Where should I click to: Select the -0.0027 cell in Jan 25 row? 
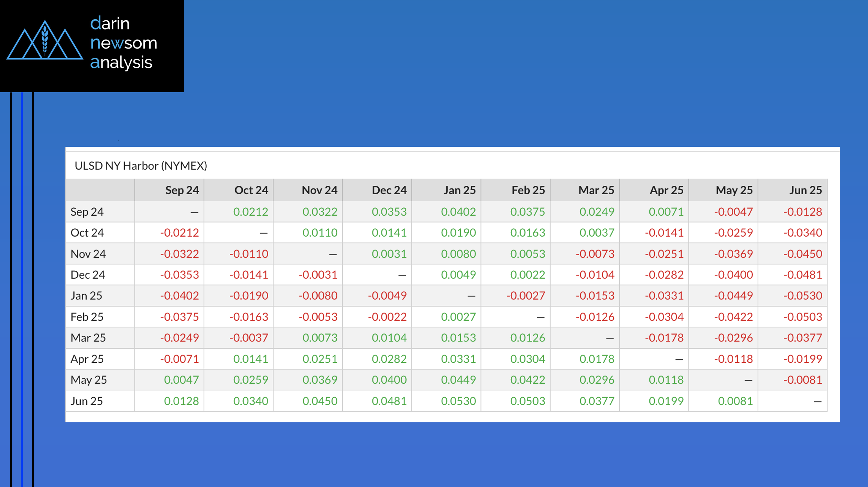pyautogui.click(x=525, y=296)
